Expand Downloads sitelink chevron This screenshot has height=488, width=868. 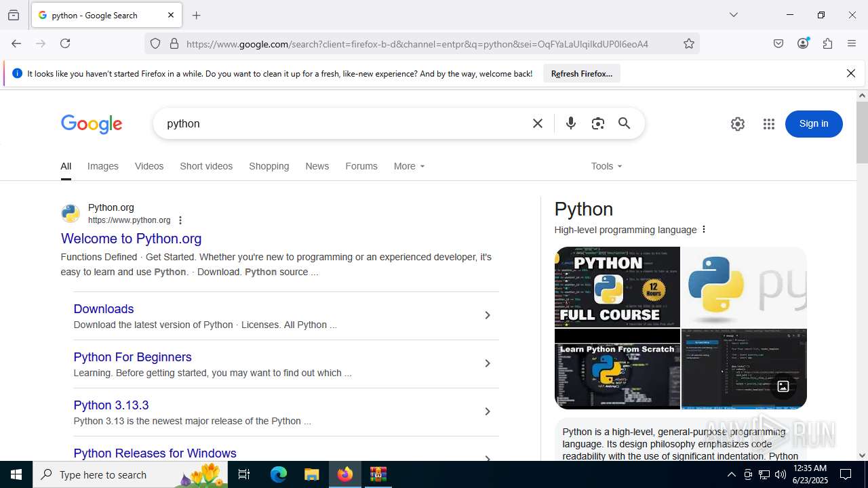487,315
